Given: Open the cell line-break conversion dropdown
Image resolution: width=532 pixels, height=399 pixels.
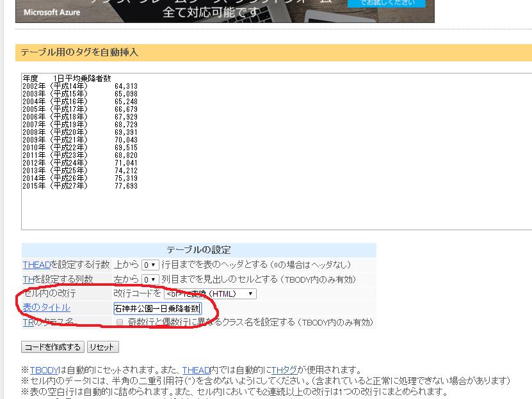Looking at the screenshot, I should (210, 293).
